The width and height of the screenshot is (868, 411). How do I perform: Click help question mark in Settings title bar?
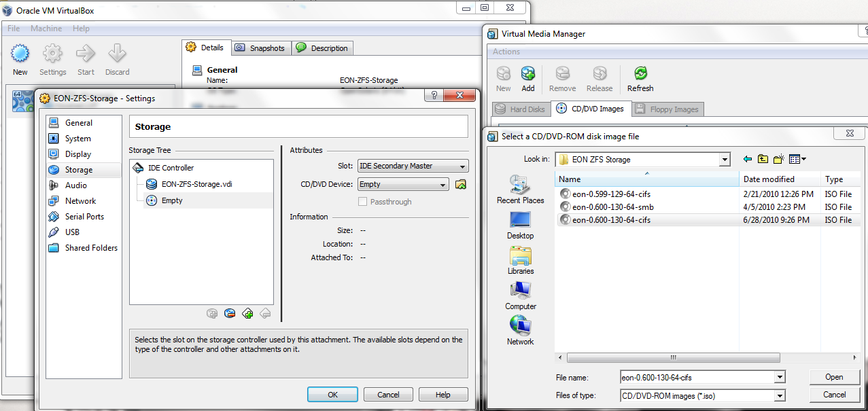[x=435, y=96]
